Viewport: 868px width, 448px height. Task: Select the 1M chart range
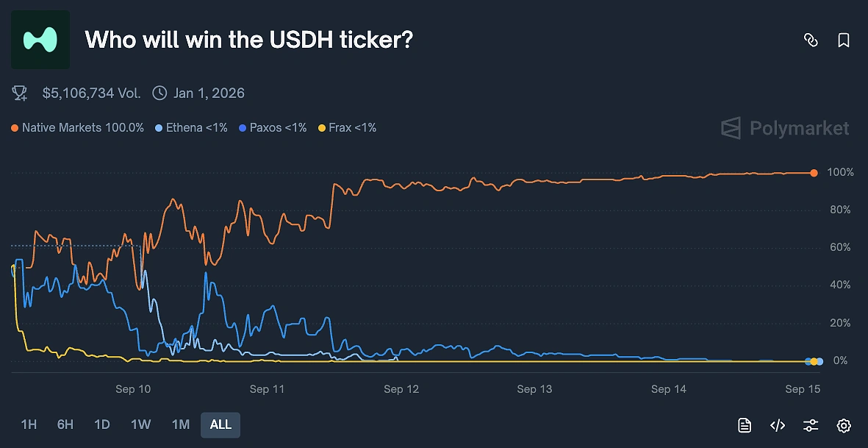[180, 424]
